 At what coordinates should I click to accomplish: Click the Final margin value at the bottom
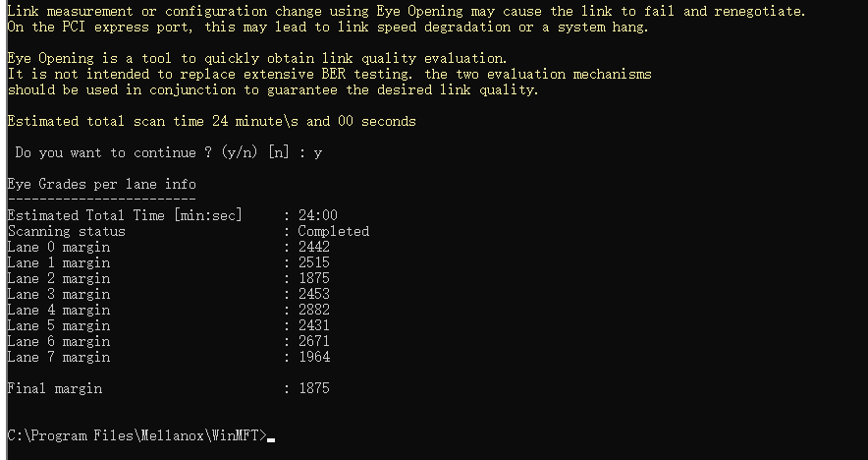point(313,389)
